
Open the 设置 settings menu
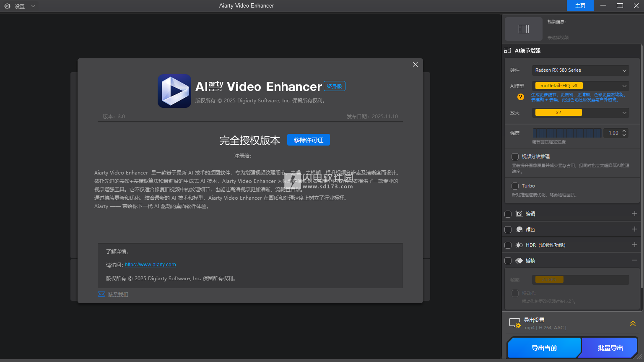tap(20, 6)
